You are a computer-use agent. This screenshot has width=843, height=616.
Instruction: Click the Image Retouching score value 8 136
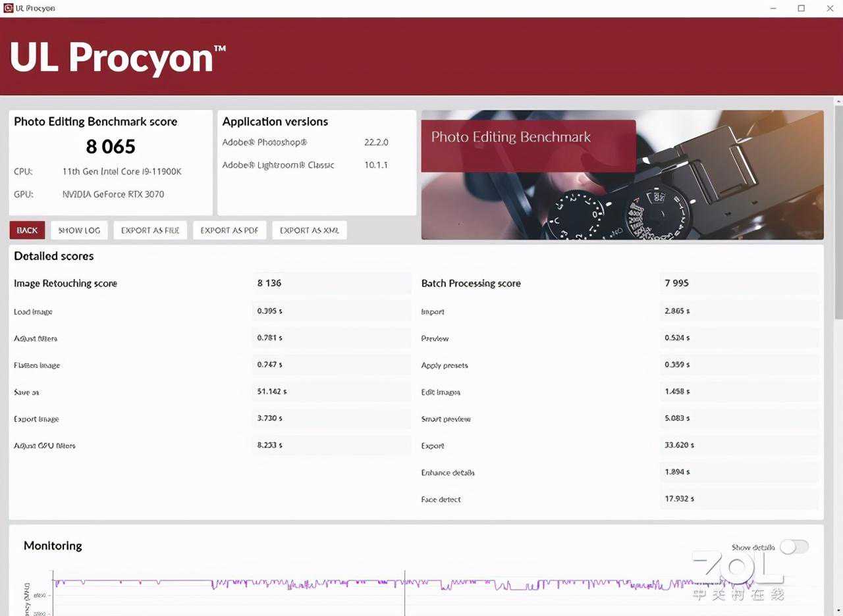269,283
